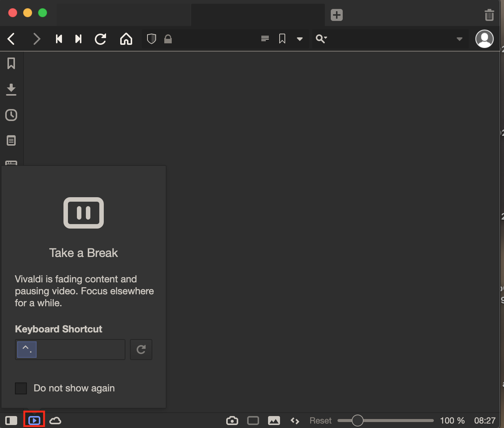Open a new tab
504x428 pixels.
(337, 15)
